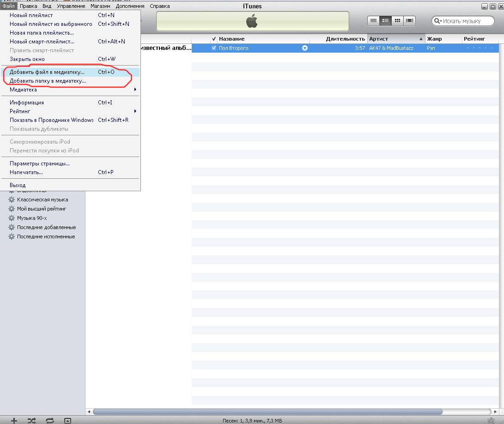
Task: Click gear icon beside Последние исполненные
Action: point(12,236)
